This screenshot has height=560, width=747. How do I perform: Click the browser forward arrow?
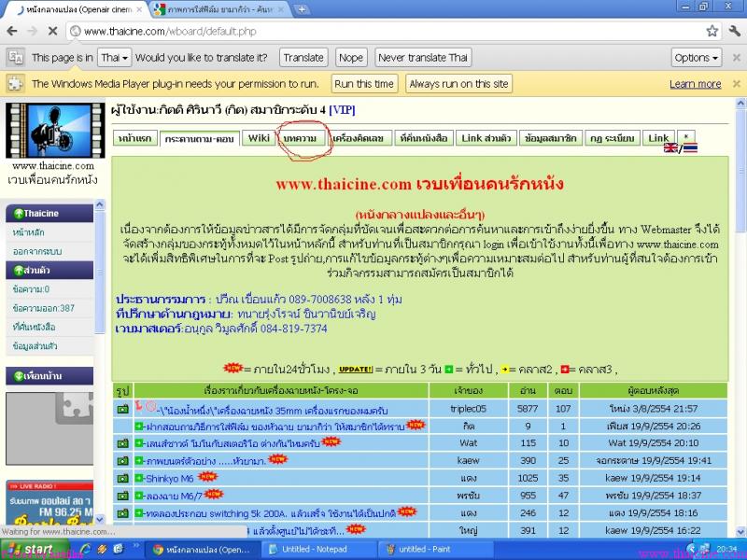(x=33, y=32)
